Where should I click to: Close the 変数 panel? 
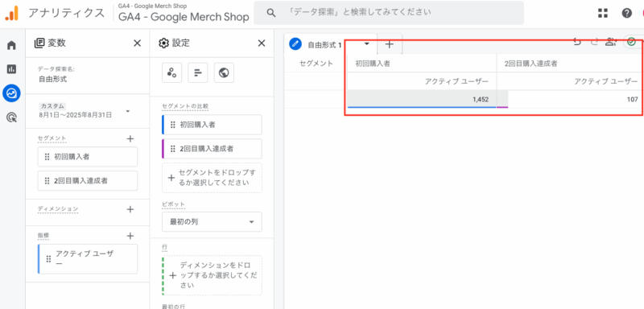(137, 43)
